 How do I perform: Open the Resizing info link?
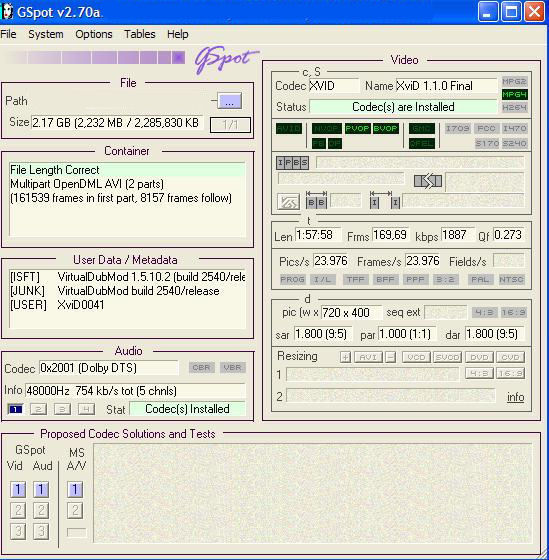515,397
